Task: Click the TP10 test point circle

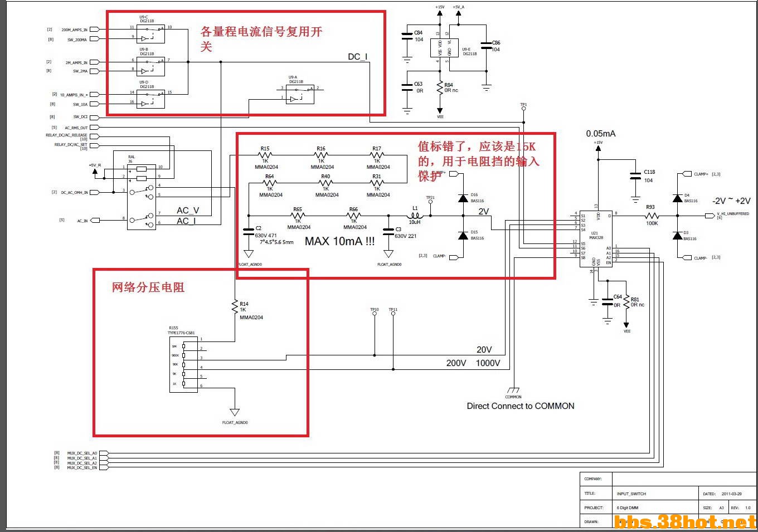Action: pos(374,314)
